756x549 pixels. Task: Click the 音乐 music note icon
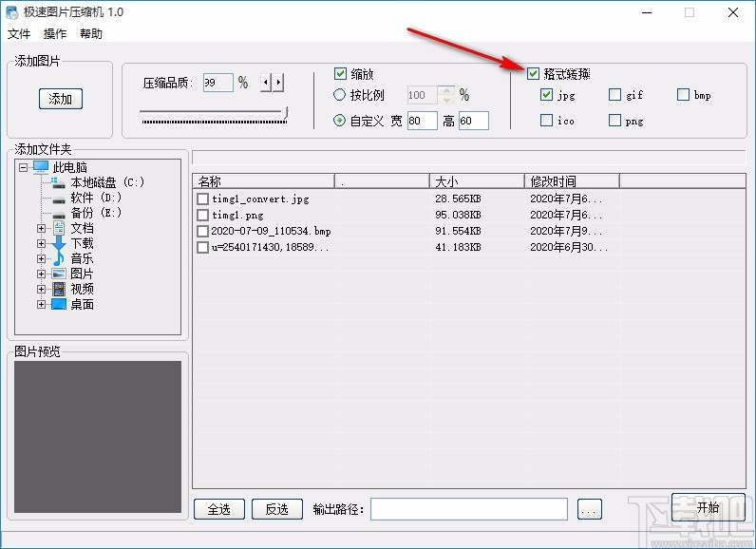pos(58,259)
